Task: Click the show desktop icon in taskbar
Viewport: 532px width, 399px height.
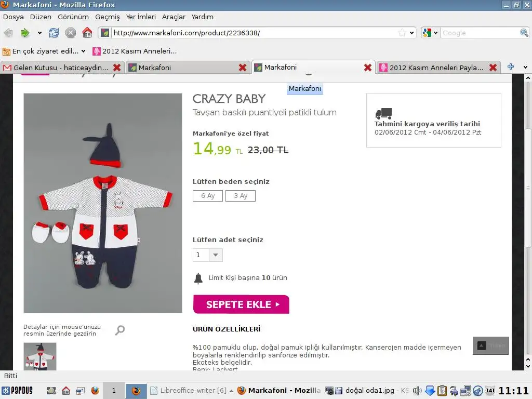Action: tap(51, 391)
